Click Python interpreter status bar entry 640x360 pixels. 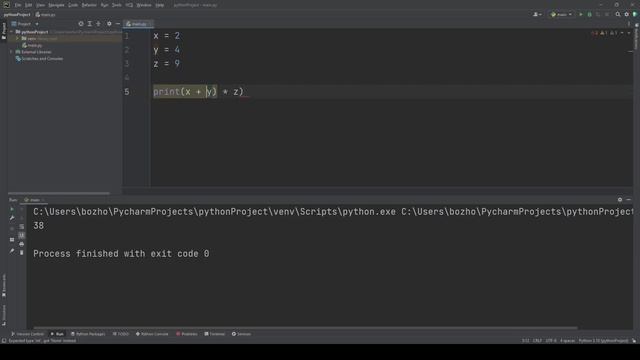pos(603,341)
